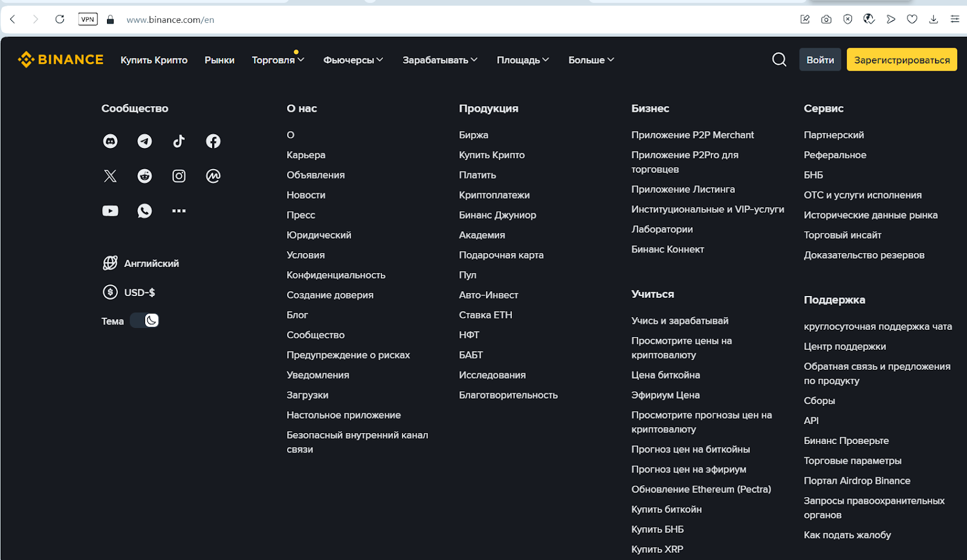Open the Рынки navigation item
967x560 pixels.
(x=219, y=60)
